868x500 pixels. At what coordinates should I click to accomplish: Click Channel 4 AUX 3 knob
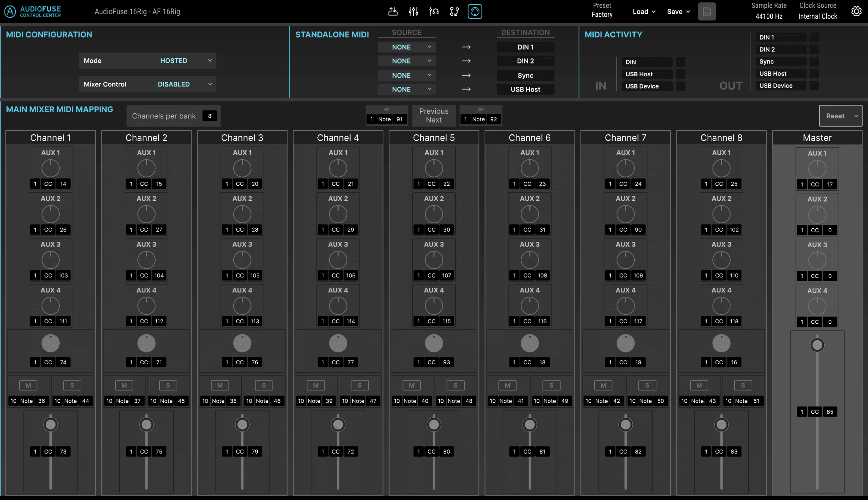pos(338,260)
